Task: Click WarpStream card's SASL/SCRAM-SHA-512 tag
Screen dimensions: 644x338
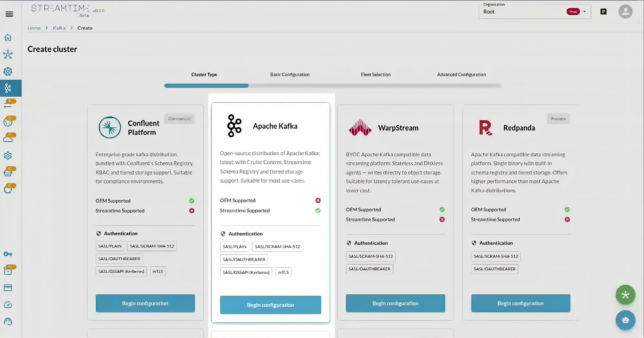Action: pos(371,256)
